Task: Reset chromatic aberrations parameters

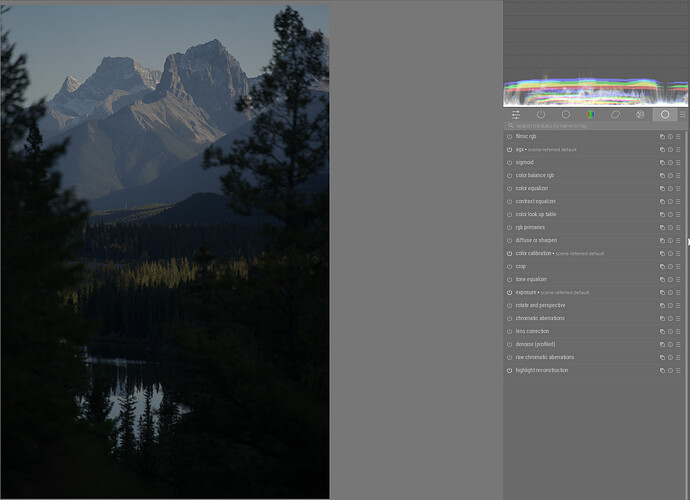Action: coord(670,318)
